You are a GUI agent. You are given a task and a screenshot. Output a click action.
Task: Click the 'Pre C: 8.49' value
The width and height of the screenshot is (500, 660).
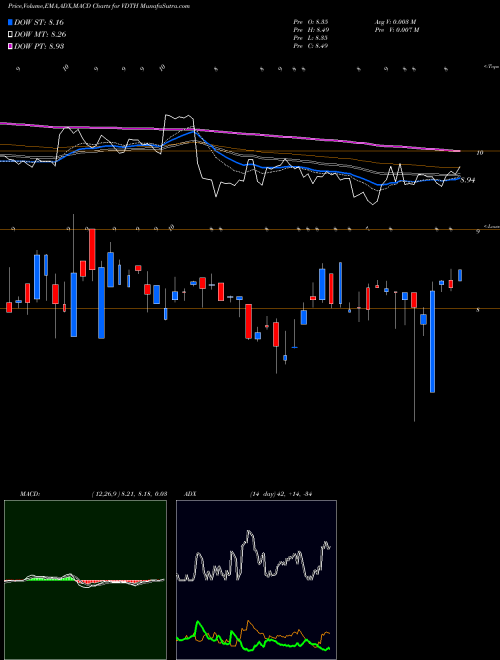pos(311,46)
